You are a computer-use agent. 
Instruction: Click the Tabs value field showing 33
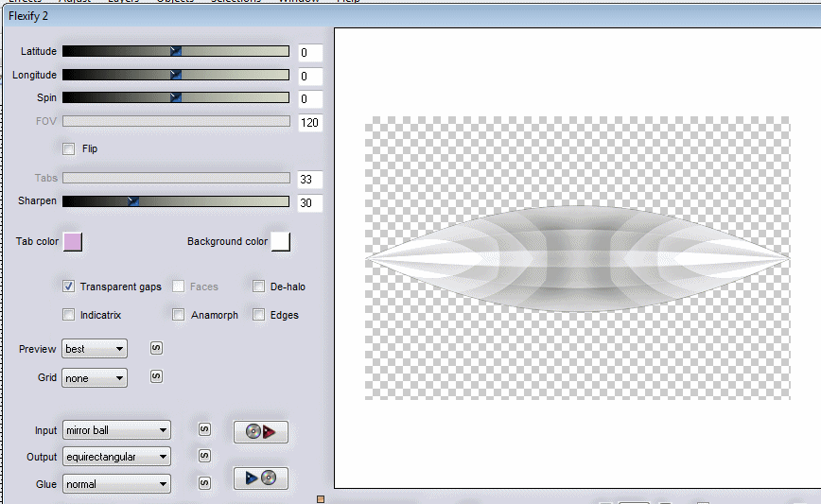[x=310, y=179]
